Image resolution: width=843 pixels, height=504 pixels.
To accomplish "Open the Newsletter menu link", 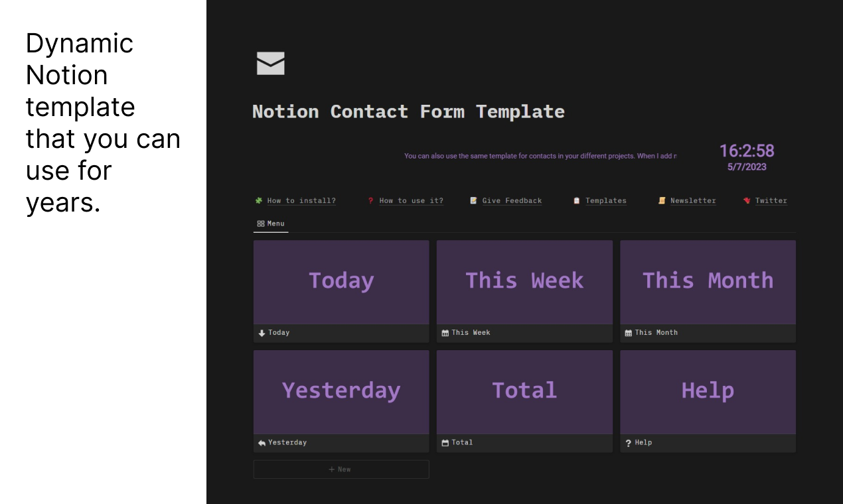I will (x=693, y=200).
